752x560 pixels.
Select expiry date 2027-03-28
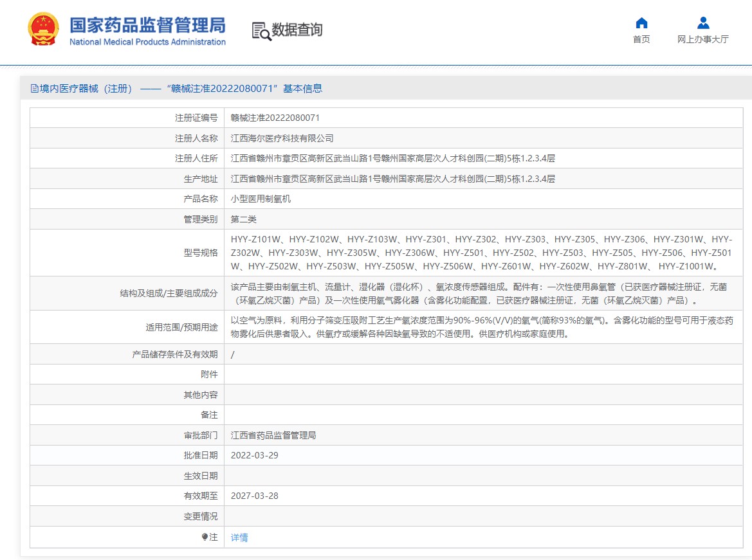coord(255,496)
